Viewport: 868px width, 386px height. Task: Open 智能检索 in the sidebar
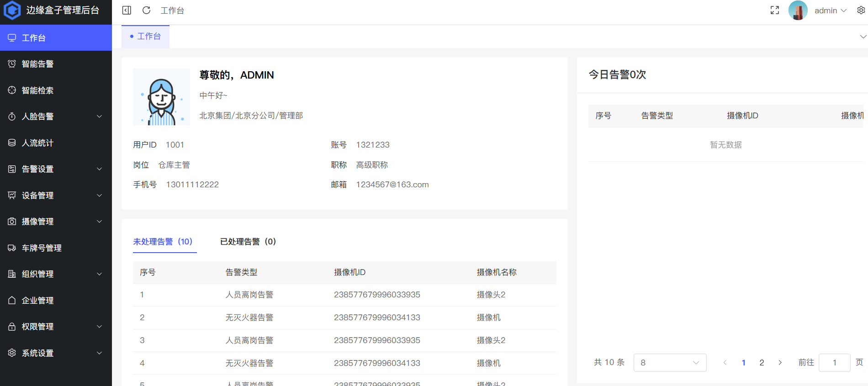click(37, 90)
